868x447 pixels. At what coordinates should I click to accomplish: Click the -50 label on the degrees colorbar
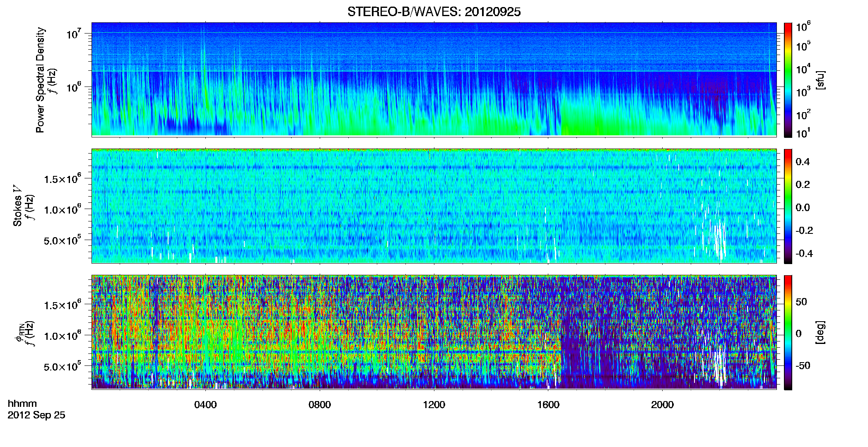point(803,365)
